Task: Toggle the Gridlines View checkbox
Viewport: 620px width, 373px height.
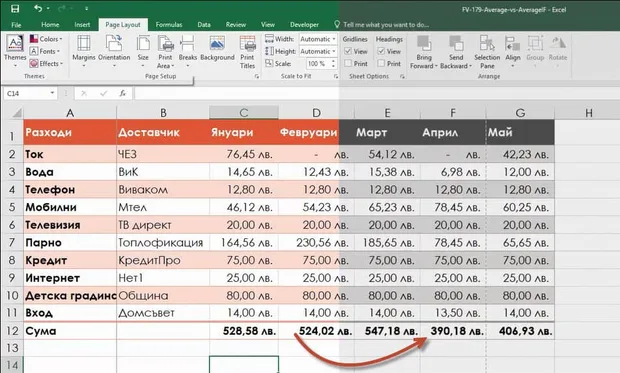Action: [x=348, y=51]
